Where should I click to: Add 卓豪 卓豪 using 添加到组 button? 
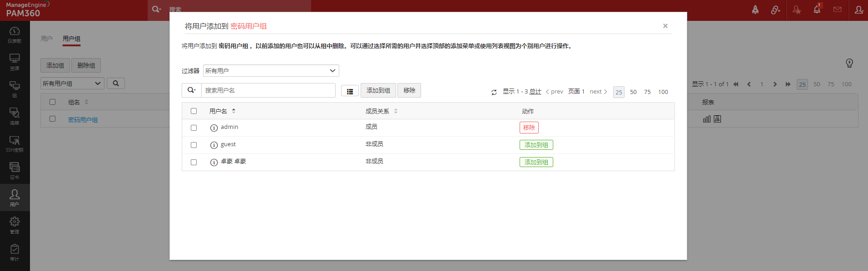(x=536, y=162)
